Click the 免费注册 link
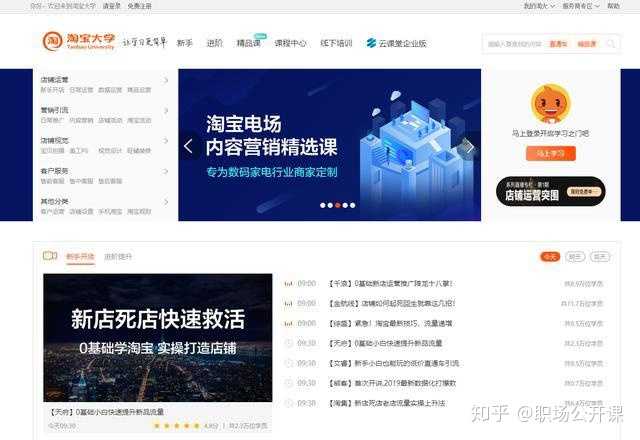Viewport: 640px width, 440px height. (139, 6)
